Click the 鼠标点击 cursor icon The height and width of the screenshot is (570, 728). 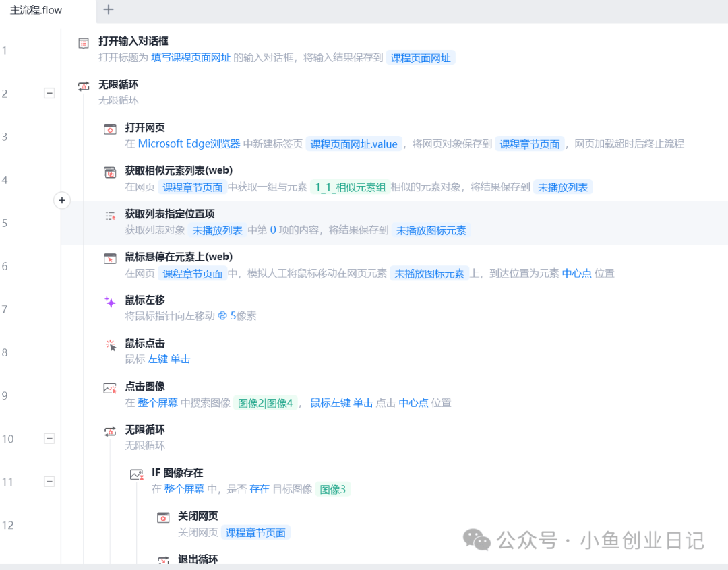(110, 345)
